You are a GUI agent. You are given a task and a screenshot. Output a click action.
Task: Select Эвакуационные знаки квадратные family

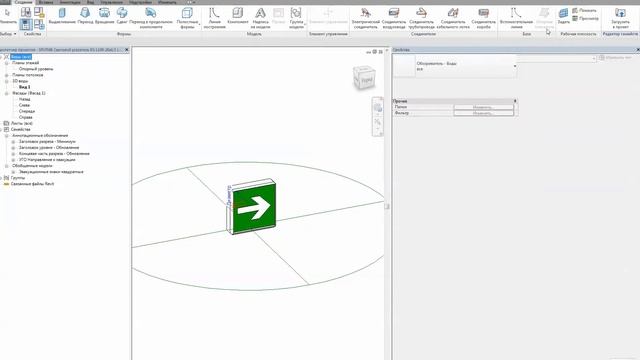51,172
